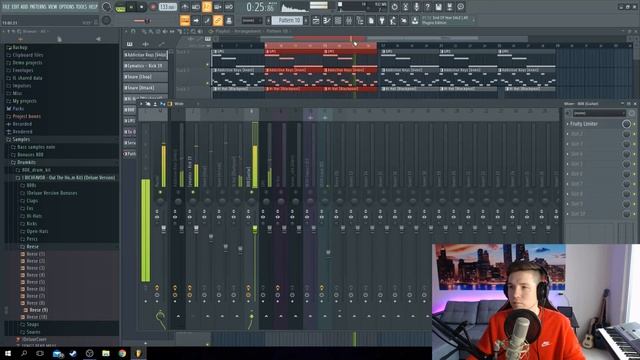Click the record button
The height and width of the screenshot is (360, 640).
(x=153, y=7)
